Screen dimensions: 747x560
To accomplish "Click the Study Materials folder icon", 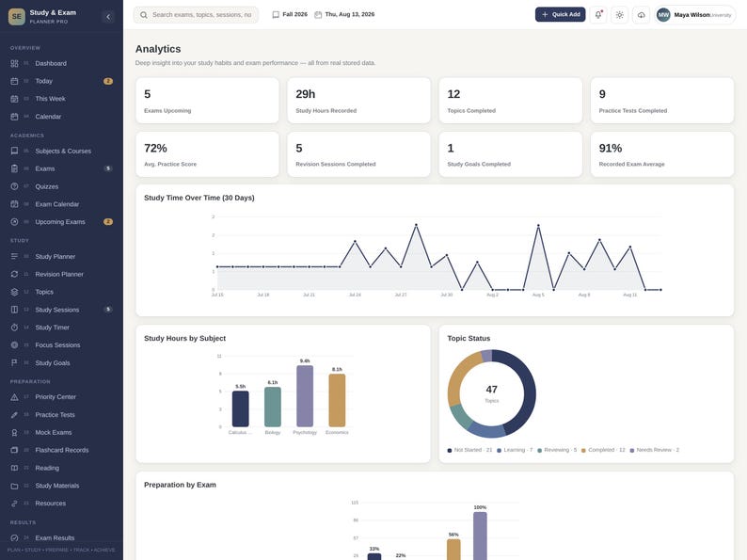I will pyautogui.click(x=14, y=486).
